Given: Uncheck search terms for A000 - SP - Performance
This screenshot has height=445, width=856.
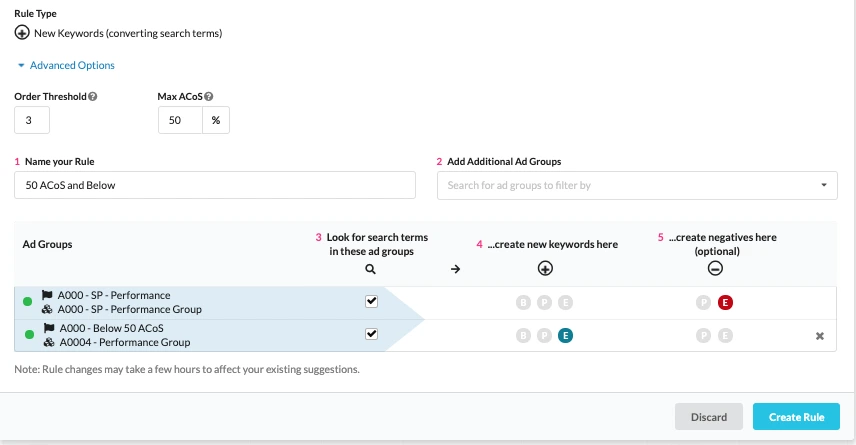Looking at the screenshot, I should click(x=371, y=302).
